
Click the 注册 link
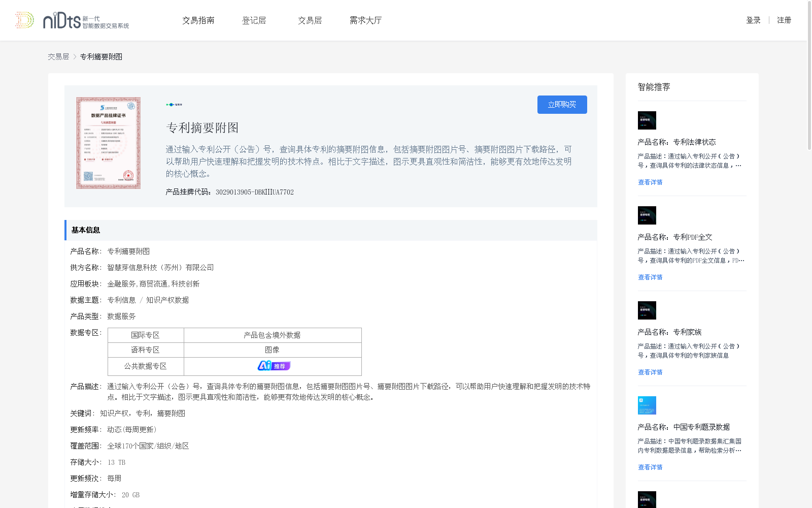(784, 20)
